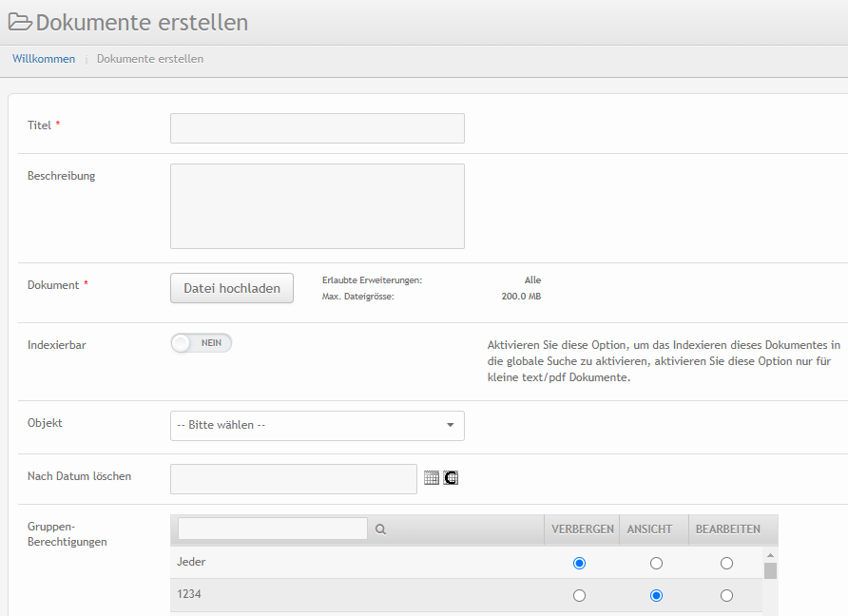Click the Max. Dateigrösse label

358,297
